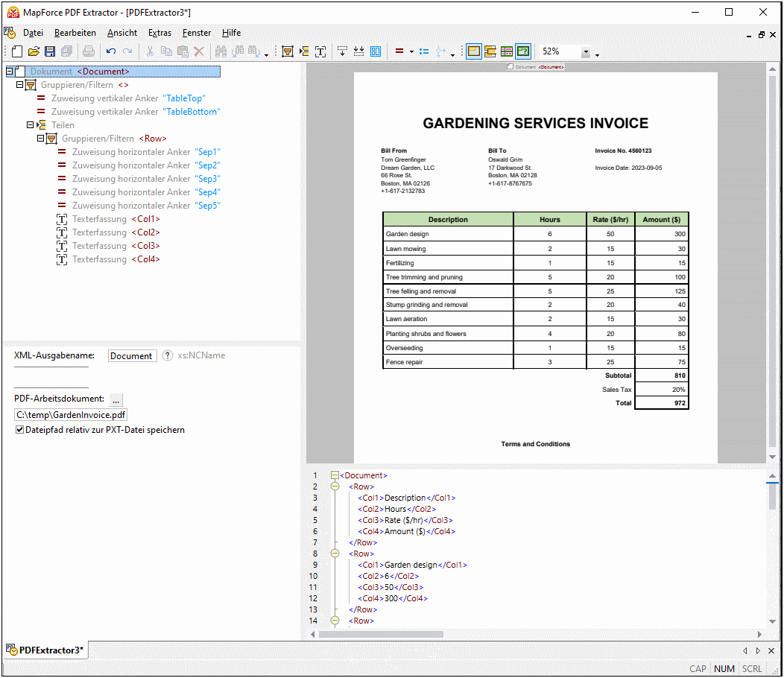Insert a Group/Filter object from toolbar
784x678 pixels.
pos(288,51)
